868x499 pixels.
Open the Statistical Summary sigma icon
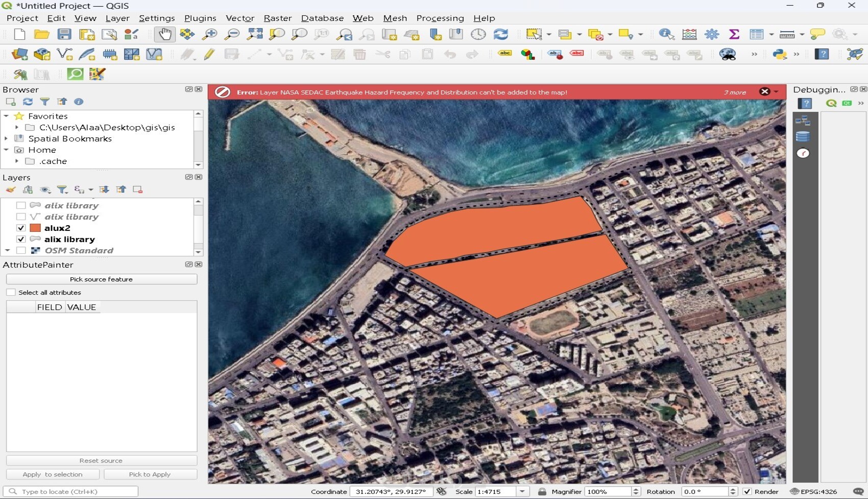pyautogui.click(x=734, y=34)
